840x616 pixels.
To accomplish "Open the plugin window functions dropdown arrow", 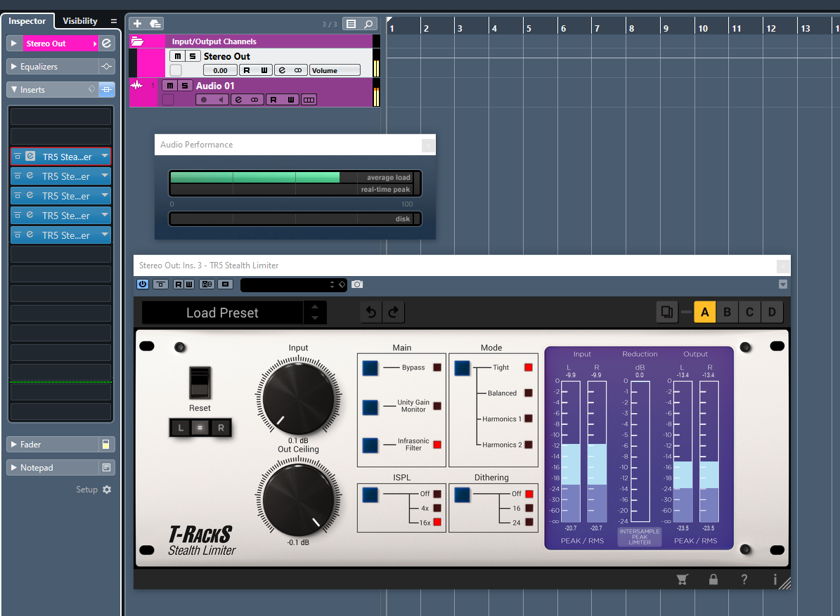I will point(782,284).
